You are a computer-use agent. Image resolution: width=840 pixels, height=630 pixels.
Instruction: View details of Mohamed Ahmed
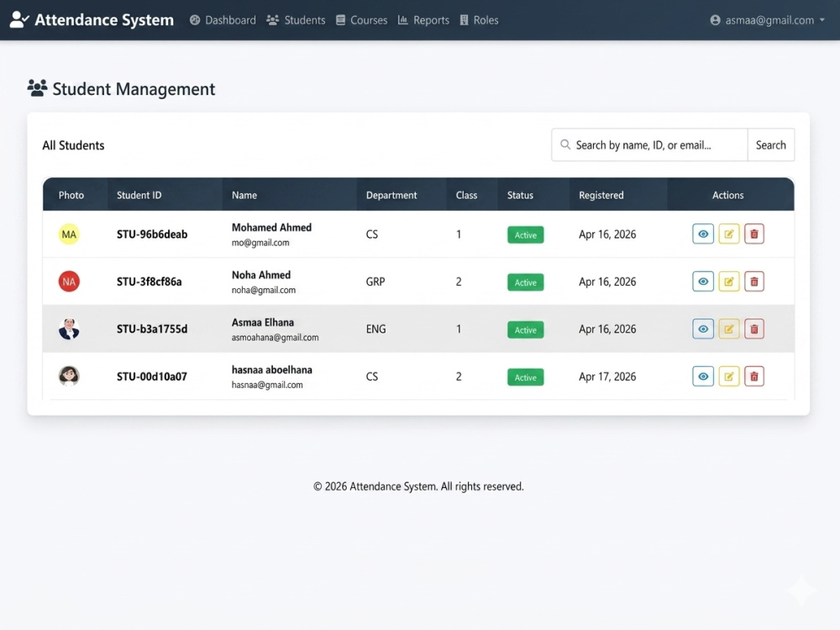(703, 234)
